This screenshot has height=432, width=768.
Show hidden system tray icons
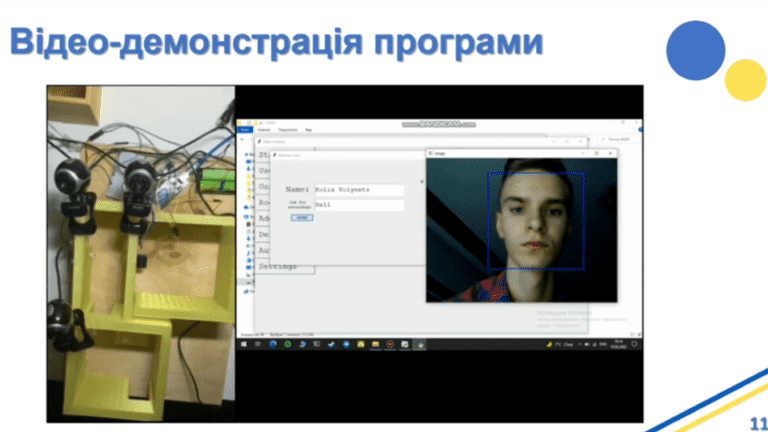click(579, 344)
